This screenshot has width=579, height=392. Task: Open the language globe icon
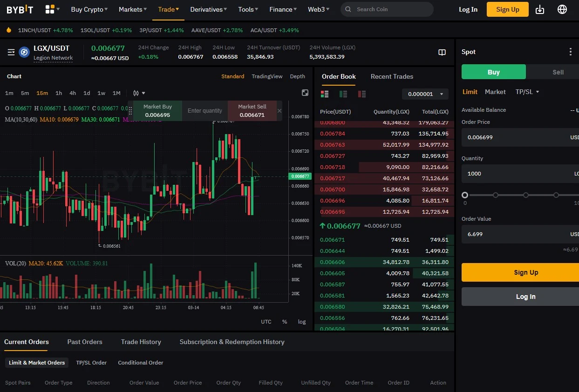click(562, 9)
